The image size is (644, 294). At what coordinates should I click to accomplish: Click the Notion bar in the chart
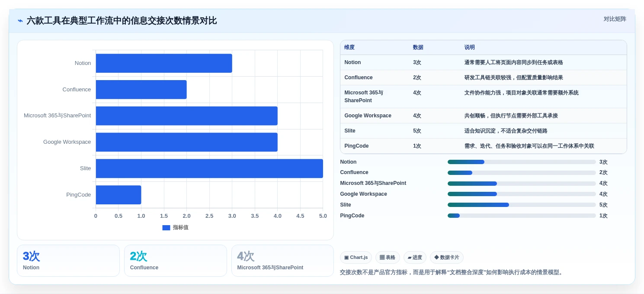point(164,63)
